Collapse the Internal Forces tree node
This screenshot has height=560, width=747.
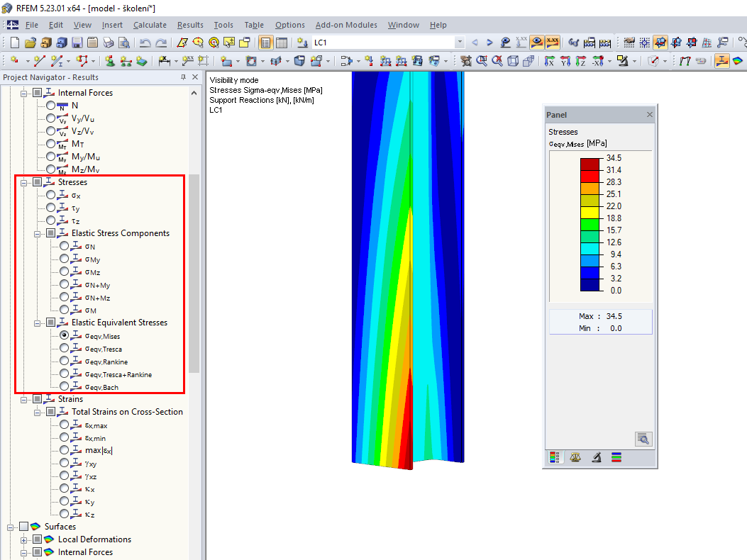tap(23, 94)
